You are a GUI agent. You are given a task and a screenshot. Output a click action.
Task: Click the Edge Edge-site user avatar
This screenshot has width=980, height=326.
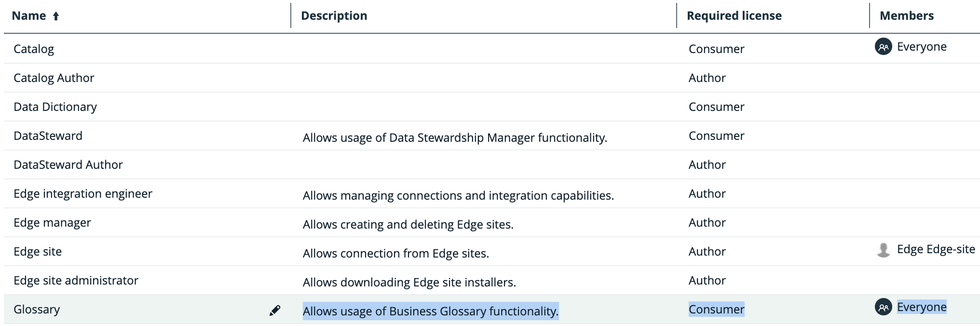pyautogui.click(x=884, y=249)
